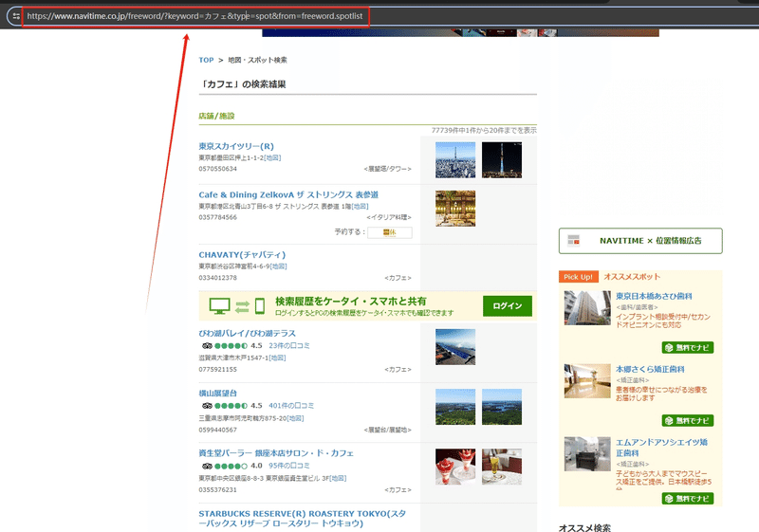
Task: Click the icon in the NAVITIME 位置情報広告 banner
Action: (574, 240)
